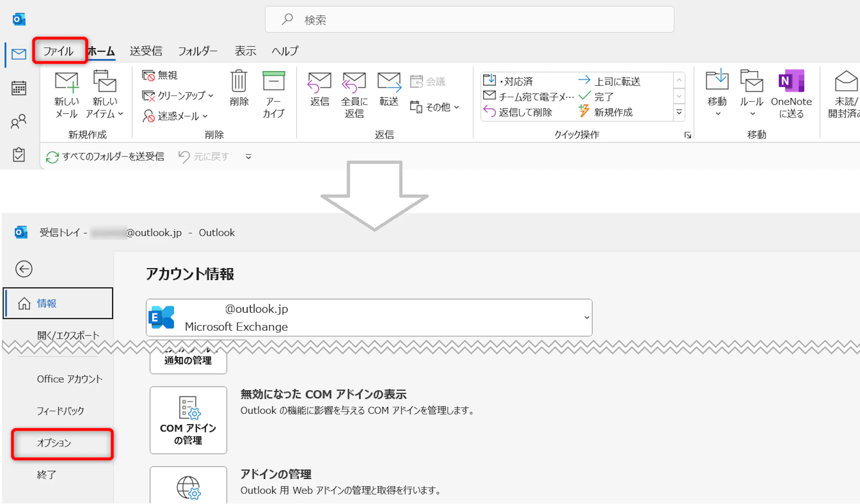The height and width of the screenshot is (504, 860).
Task: Click the Archive box icon
Action: (x=273, y=81)
